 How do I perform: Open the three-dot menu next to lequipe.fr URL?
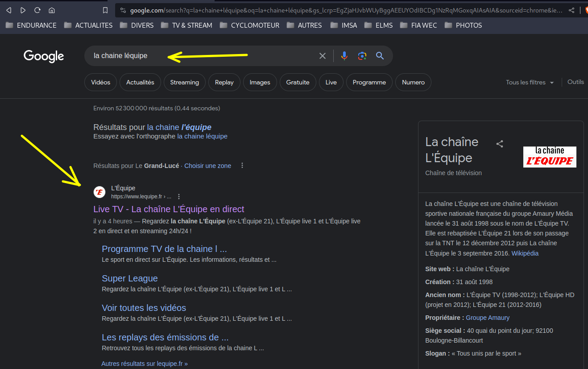pyautogui.click(x=179, y=197)
